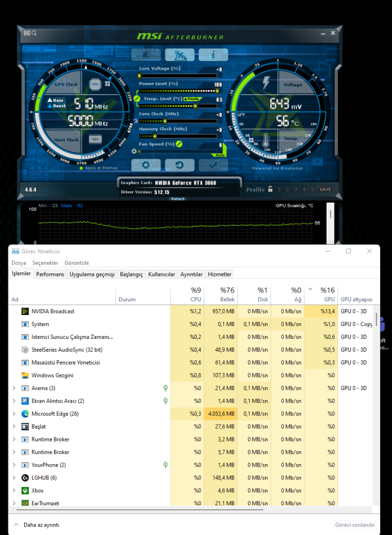Select the SteelSeries AudioSync process icon
This screenshot has width=392, height=535.
click(x=25, y=350)
